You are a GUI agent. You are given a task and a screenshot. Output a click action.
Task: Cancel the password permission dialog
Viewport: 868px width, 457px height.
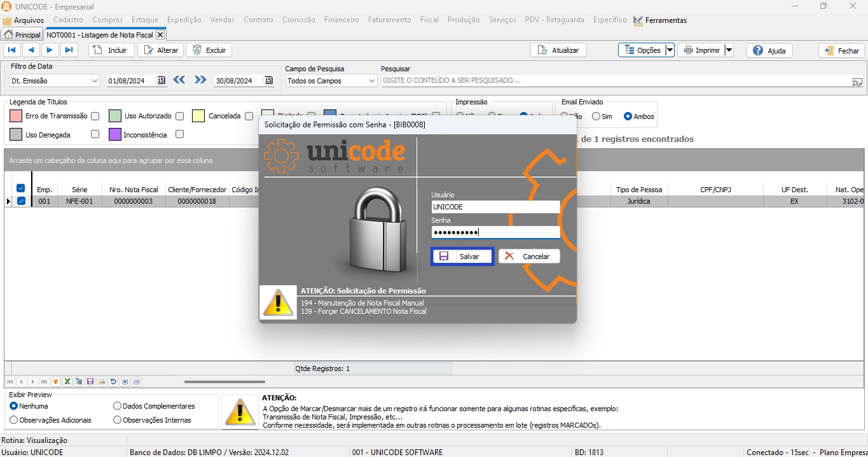pos(529,257)
